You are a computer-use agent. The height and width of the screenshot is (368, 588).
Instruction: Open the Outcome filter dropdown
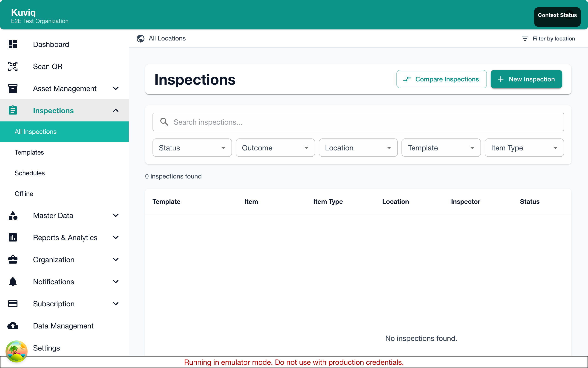coord(275,148)
